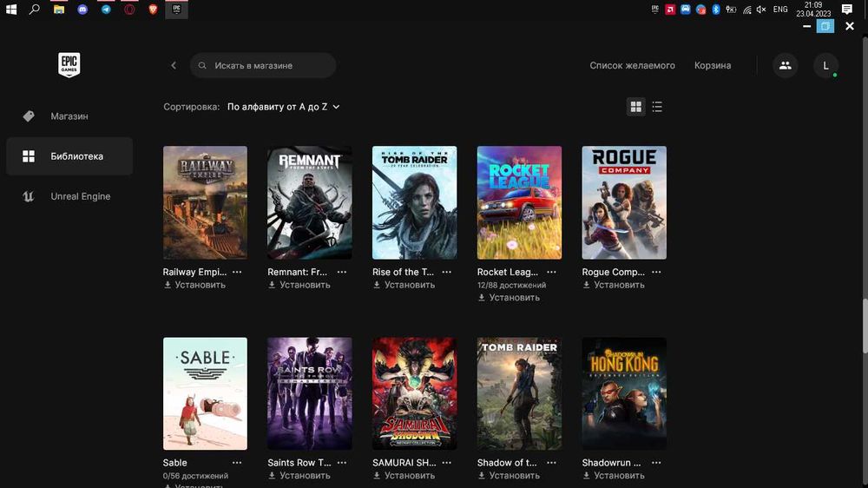Switch the ENG input language
Image resolution: width=868 pixels, height=488 pixels.
point(780,9)
